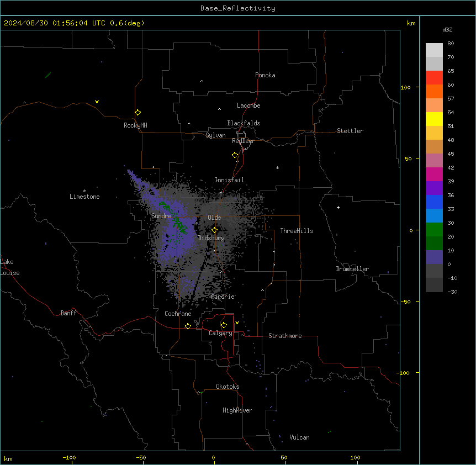Click the yellow diamond marker south of RedDeer
Viewport: 476px width, 465px height.
pos(235,155)
